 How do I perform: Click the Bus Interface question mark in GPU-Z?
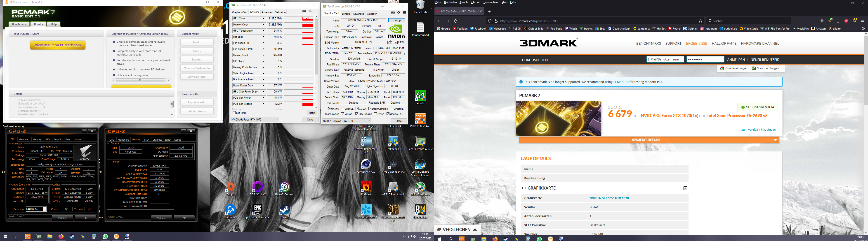point(404,53)
